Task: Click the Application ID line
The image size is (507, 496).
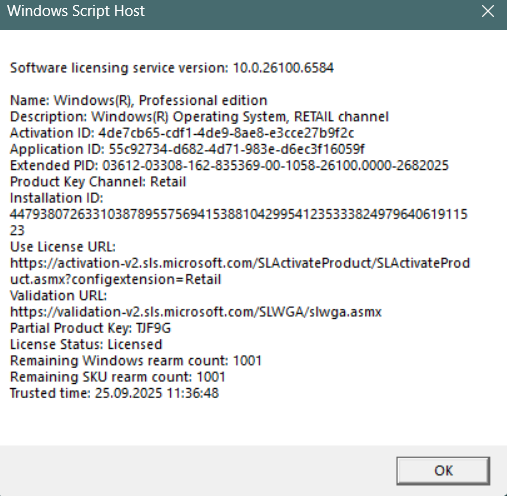Action: pos(187,149)
